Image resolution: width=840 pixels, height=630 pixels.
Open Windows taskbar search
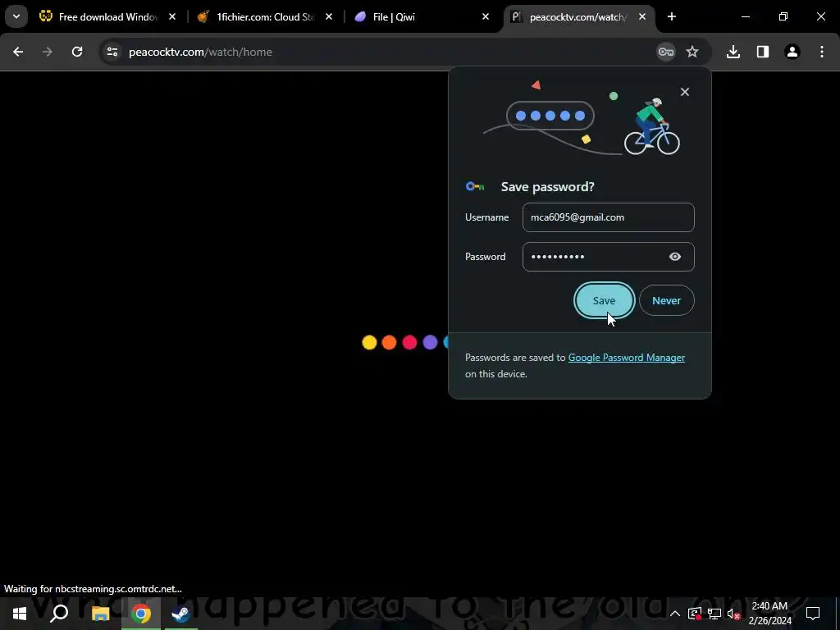59,614
